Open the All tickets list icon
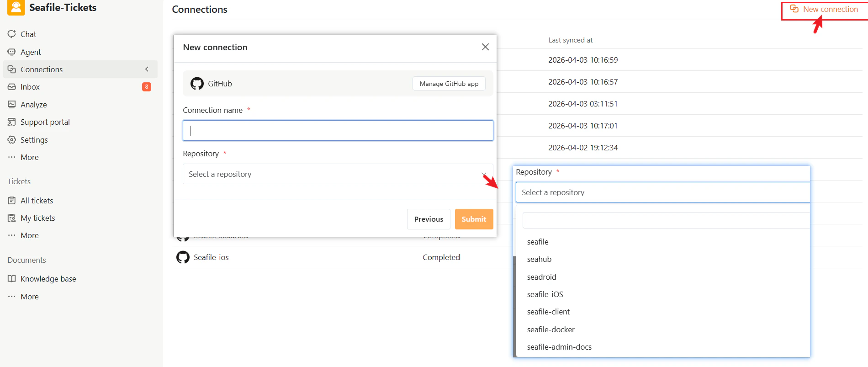The width and height of the screenshot is (868, 367). 12,200
